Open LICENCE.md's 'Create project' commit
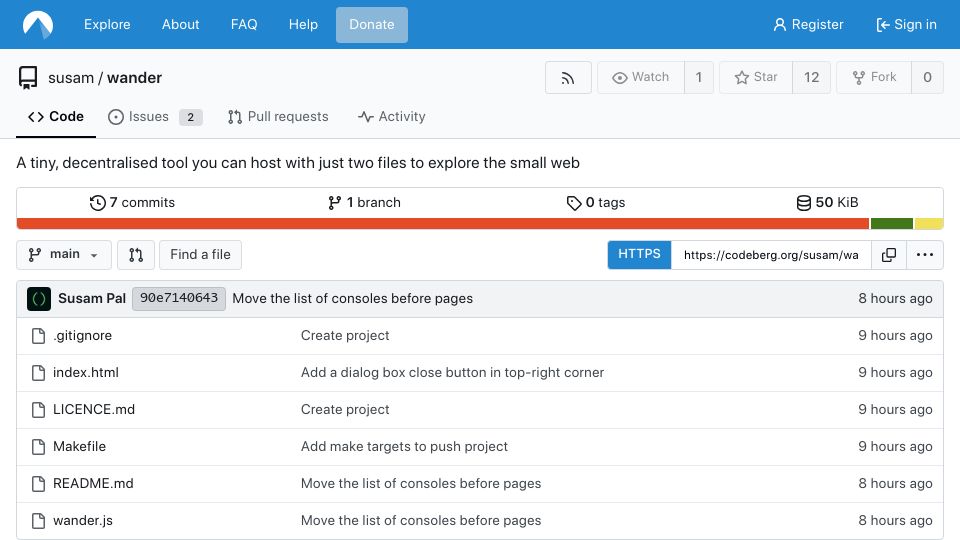Viewport: 960px width, 540px height. pyautogui.click(x=345, y=410)
